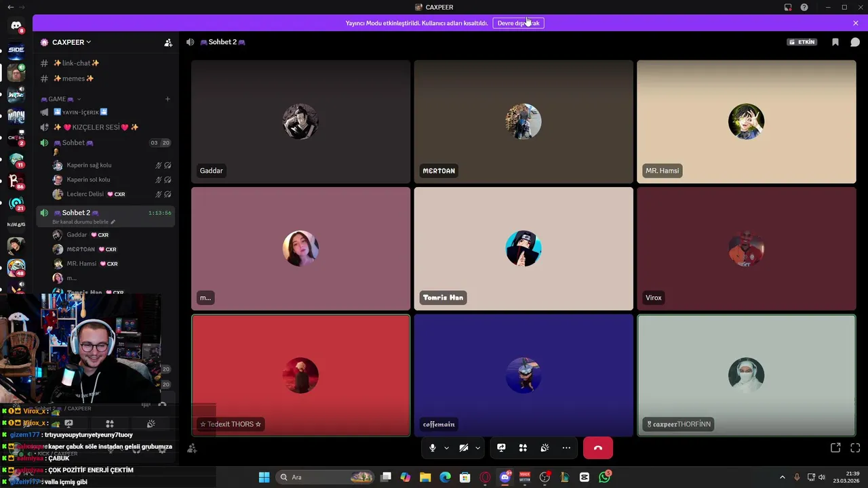Image resolution: width=868 pixels, height=488 pixels.
Task: Open WhatsApp from taskbar
Action: 604,477
